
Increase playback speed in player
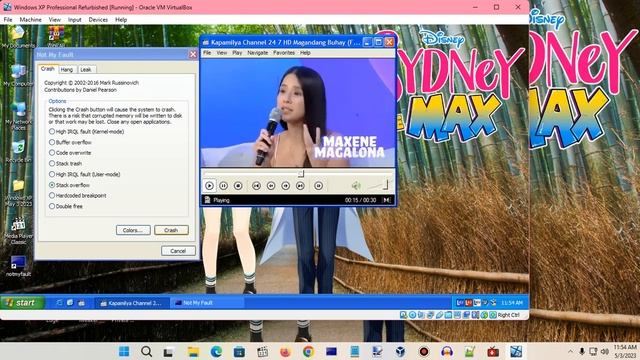[286, 186]
